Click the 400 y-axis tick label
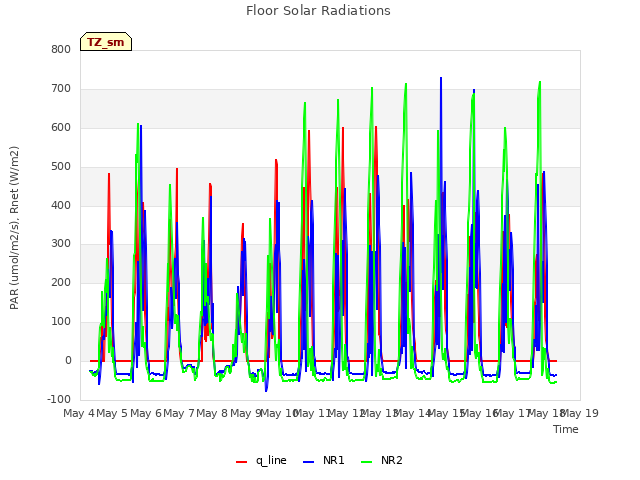 point(61,205)
